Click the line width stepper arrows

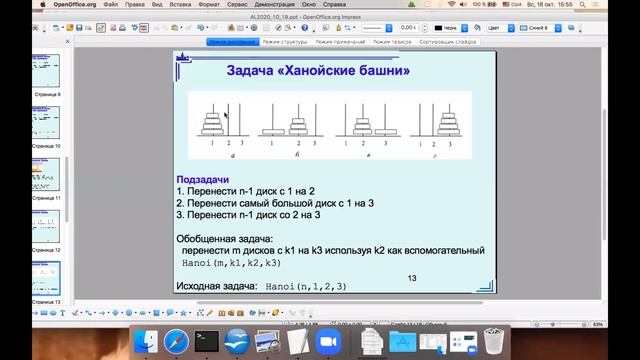point(424,28)
